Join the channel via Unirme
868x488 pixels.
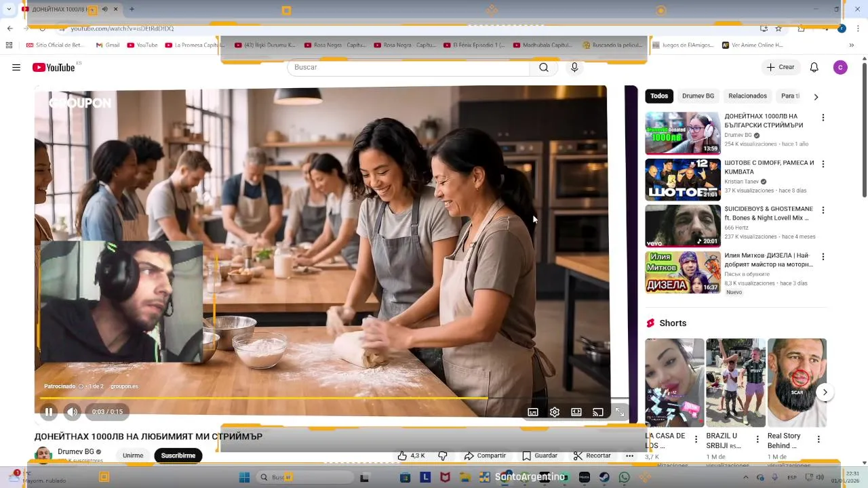click(133, 455)
